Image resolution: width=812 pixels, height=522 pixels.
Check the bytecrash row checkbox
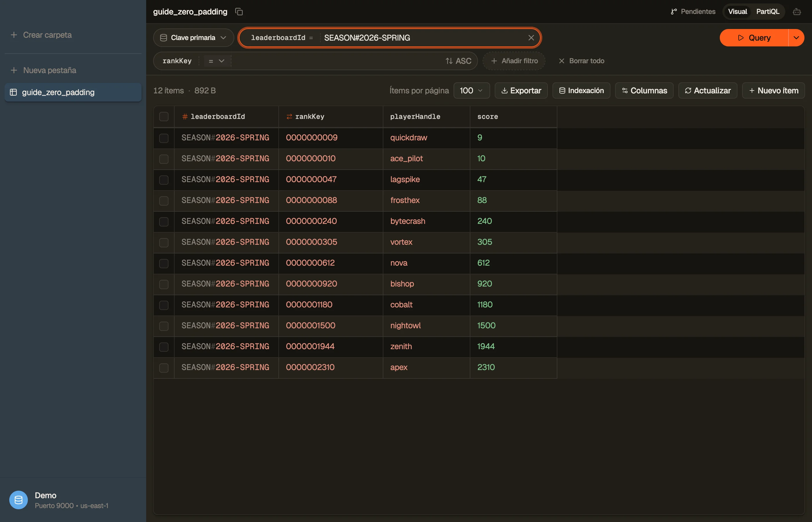pyautogui.click(x=164, y=222)
